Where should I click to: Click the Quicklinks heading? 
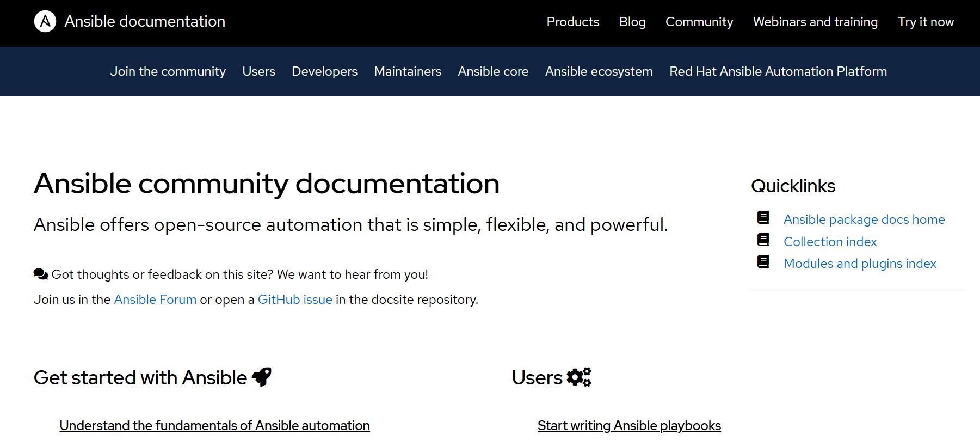793,186
